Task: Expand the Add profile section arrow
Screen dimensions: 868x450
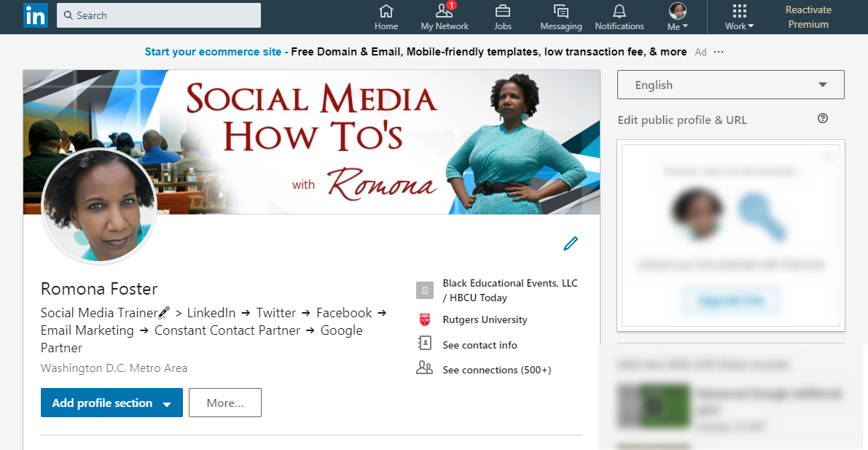Action: (x=167, y=405)
